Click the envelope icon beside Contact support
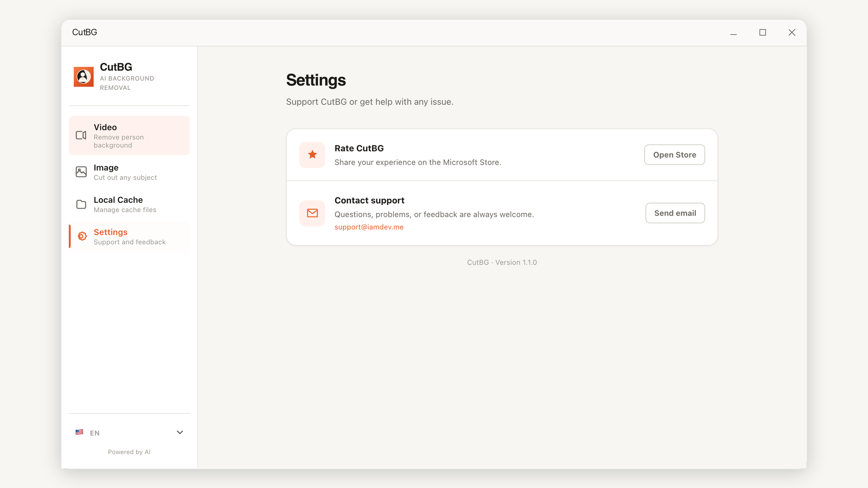The image size is (868, 488). coord(312,213)
